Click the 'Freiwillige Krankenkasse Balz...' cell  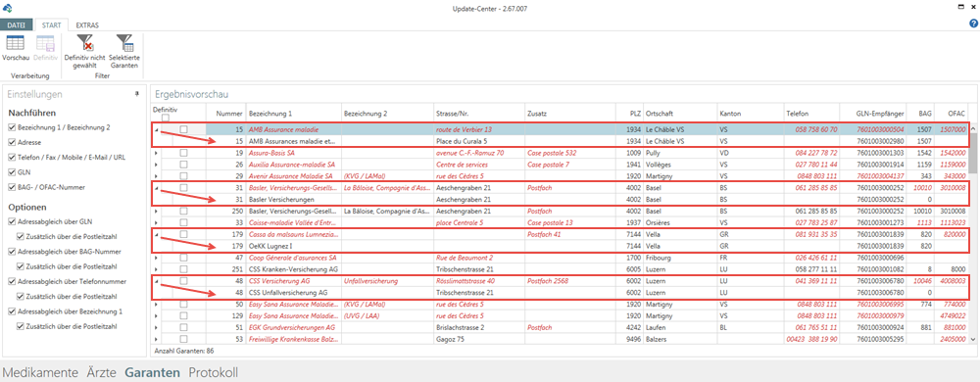(x=294, y=339)
